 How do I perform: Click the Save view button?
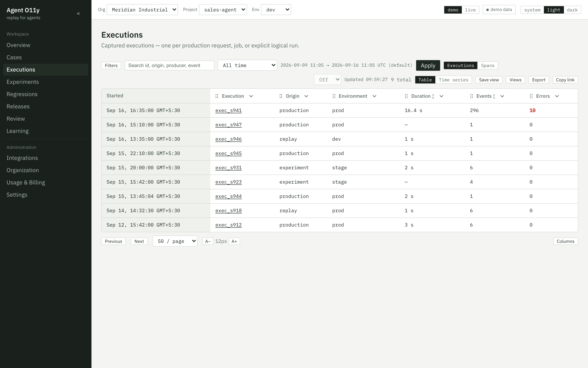489,80
